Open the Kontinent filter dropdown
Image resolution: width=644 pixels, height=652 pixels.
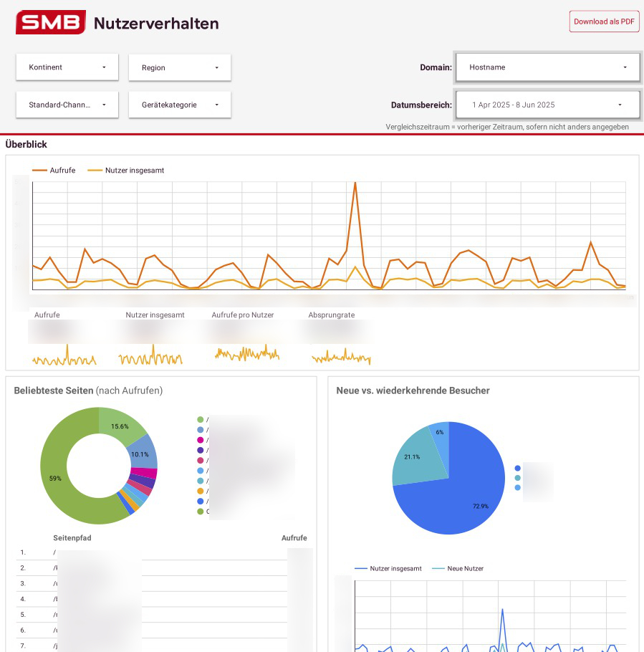click(67, 67)
